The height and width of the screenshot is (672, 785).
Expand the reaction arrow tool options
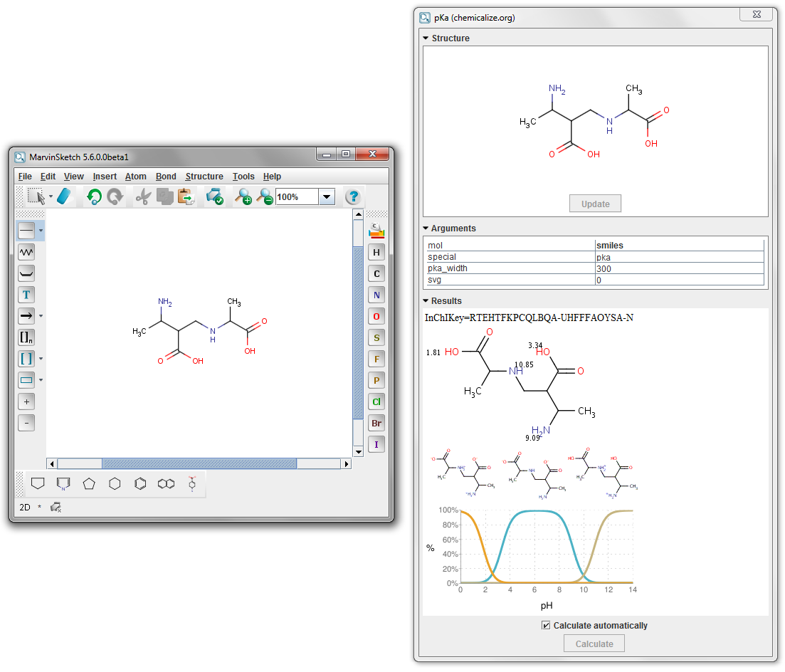41,316
